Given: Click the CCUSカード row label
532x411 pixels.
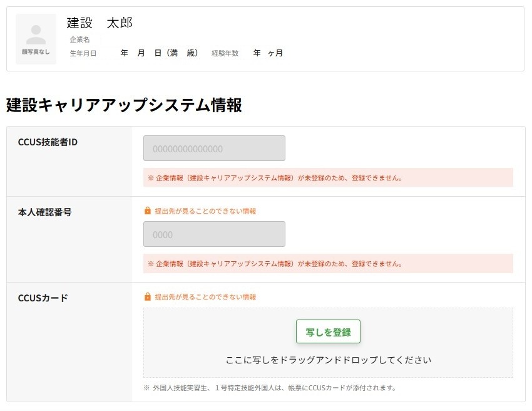Looking at the screenshot, I should click(43, 298).
